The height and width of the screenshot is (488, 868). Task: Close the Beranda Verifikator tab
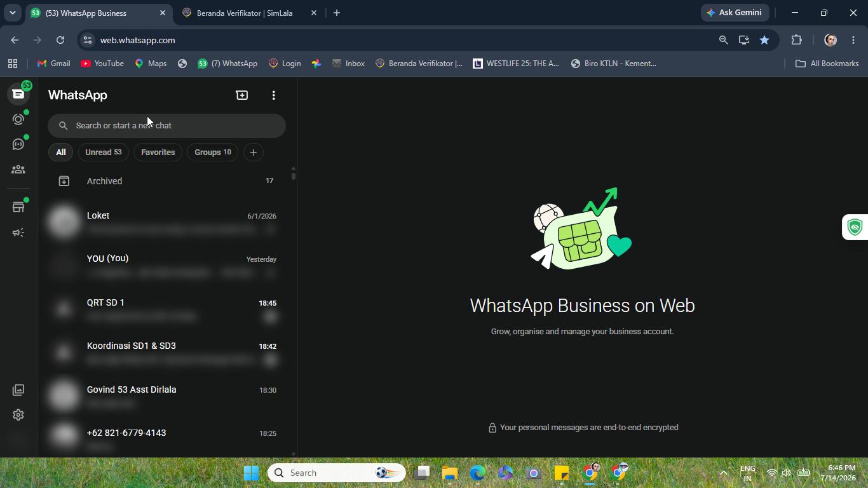[x=314, y=13]
